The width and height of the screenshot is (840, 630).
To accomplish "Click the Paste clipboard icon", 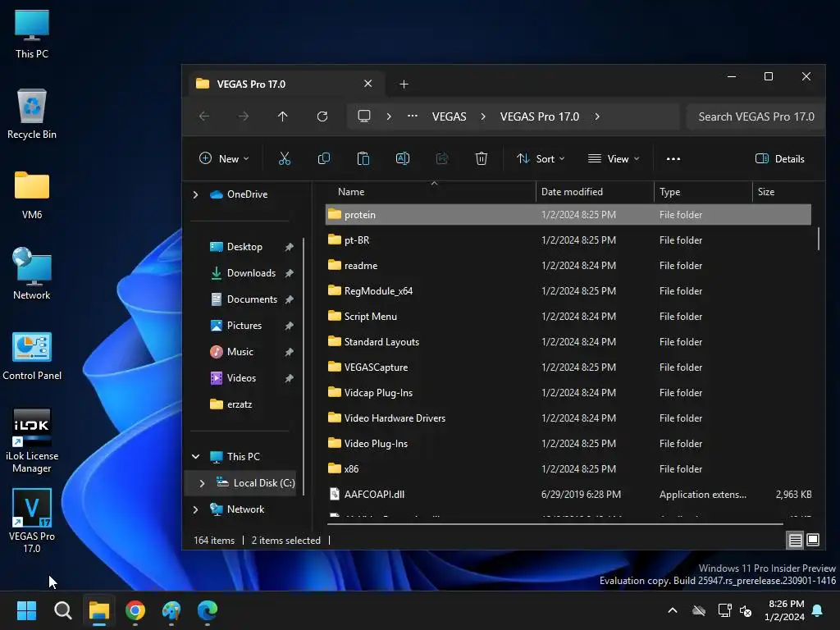I will tap(363, 158).
